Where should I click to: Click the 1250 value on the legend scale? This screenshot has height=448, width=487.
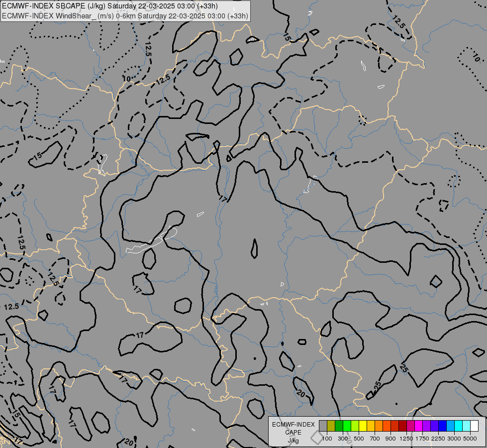pos(406,439)
